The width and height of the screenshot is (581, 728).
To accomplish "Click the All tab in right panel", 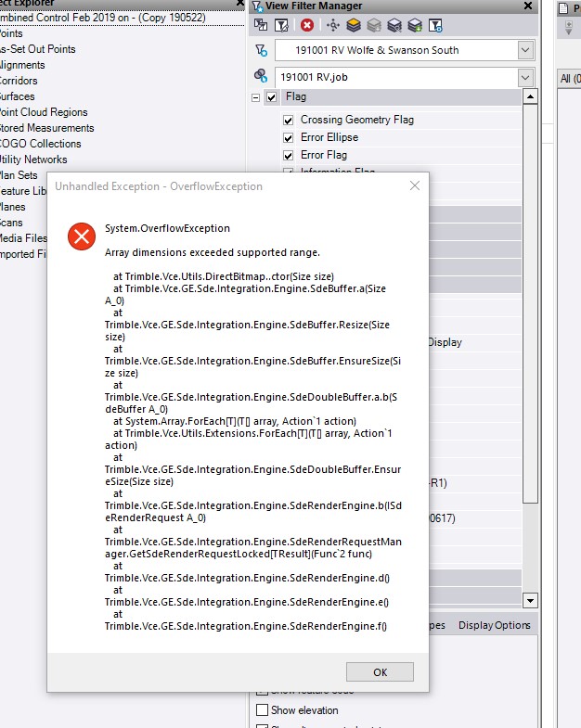I will tap(569, 79).
